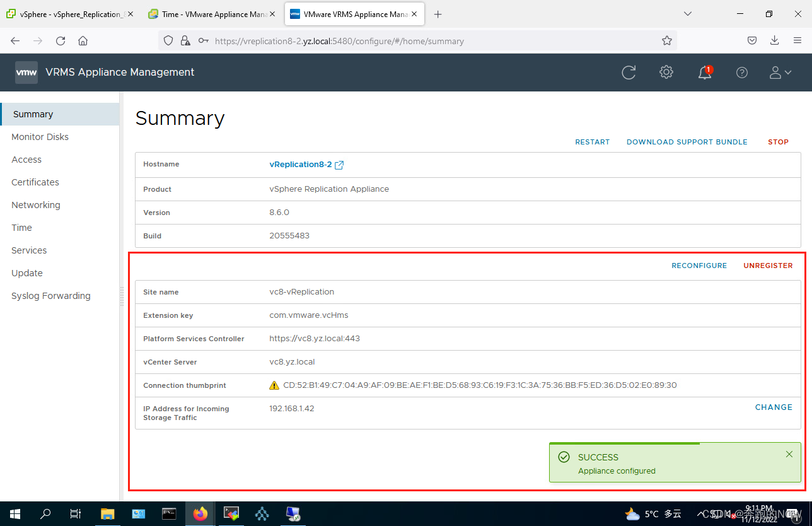Click the build number 20555483

[289, 236]
